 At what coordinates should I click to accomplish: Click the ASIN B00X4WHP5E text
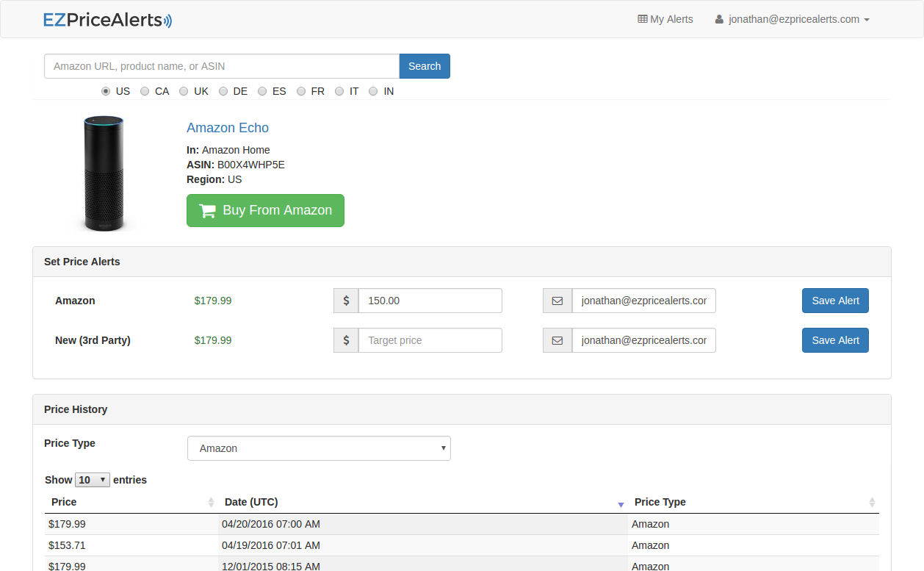(236, 165)
